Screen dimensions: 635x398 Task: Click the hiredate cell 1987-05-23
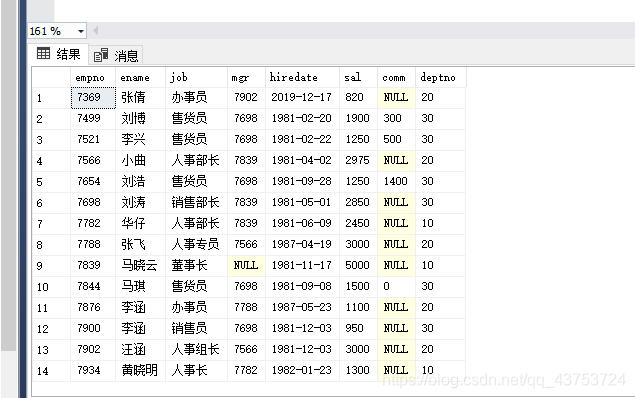click(302, 308)
